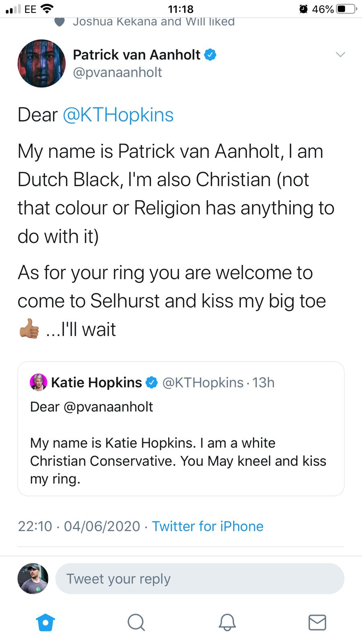Tap Katie Hopkins' verified badge
The image size is (362, 644).
152,382
